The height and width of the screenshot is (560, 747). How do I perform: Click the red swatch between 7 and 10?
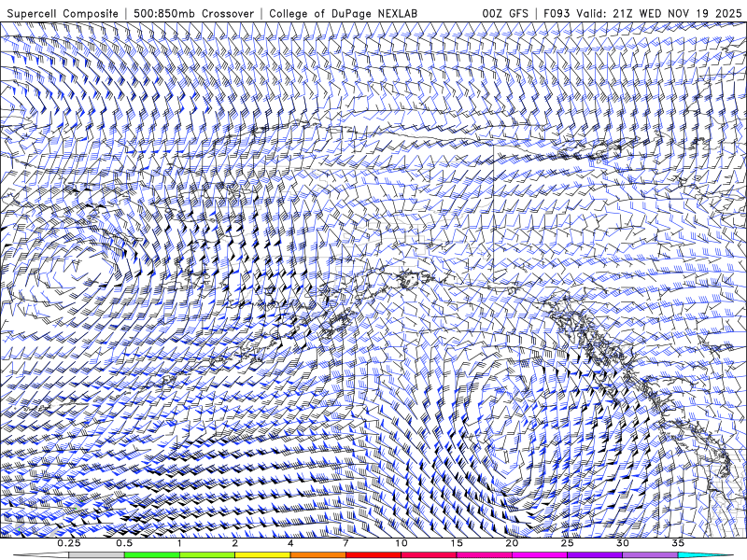pyautogui.click(x=373, y=555)
